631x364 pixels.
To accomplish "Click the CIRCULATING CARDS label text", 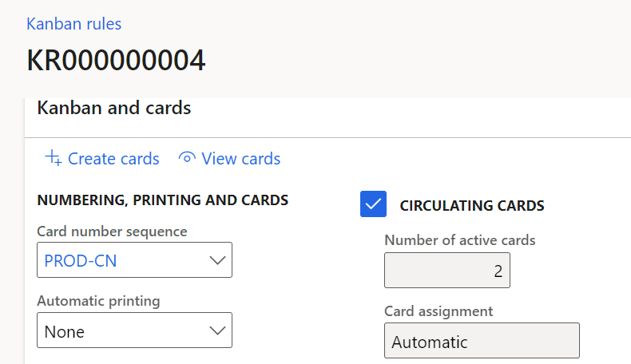I will pyautogui.click(x=471, y=205).
